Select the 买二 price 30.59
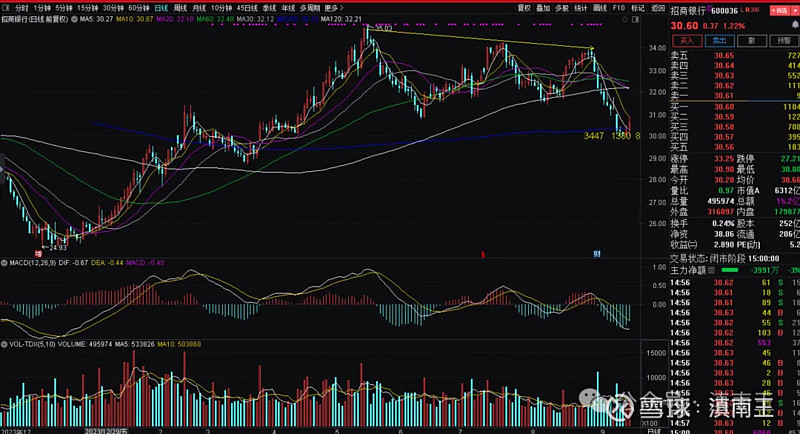The height and width of the screenshot is (434, 800). [x=724, y=117]
